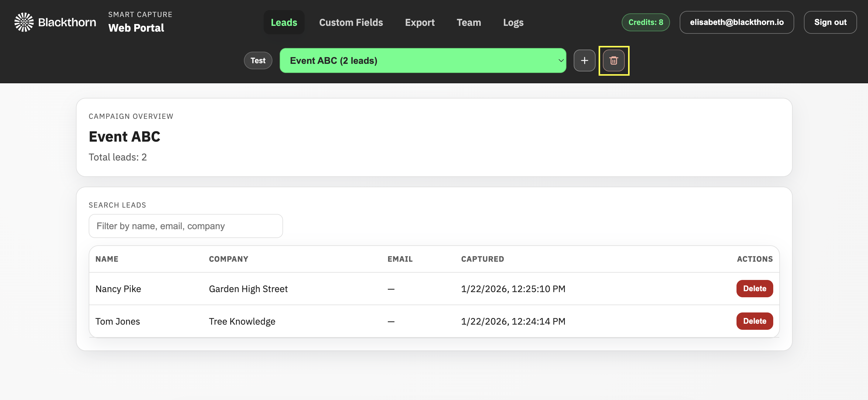Image resolution: width=868 pixels, height=400 pixels.
Task: Click the elisabeth@blackthorn.io account button
Action: click(x=736, y=22)
